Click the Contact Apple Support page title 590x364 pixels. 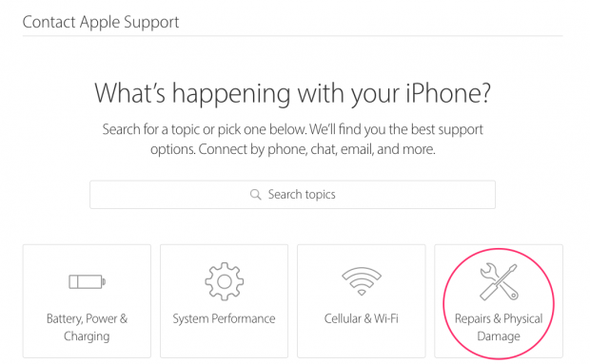pyautogui.click(x=101, y=22)
